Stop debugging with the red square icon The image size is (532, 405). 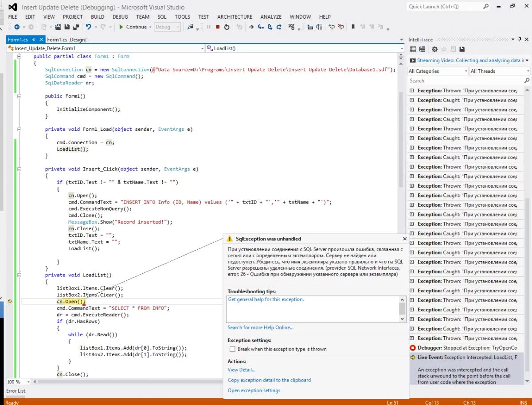218,27
